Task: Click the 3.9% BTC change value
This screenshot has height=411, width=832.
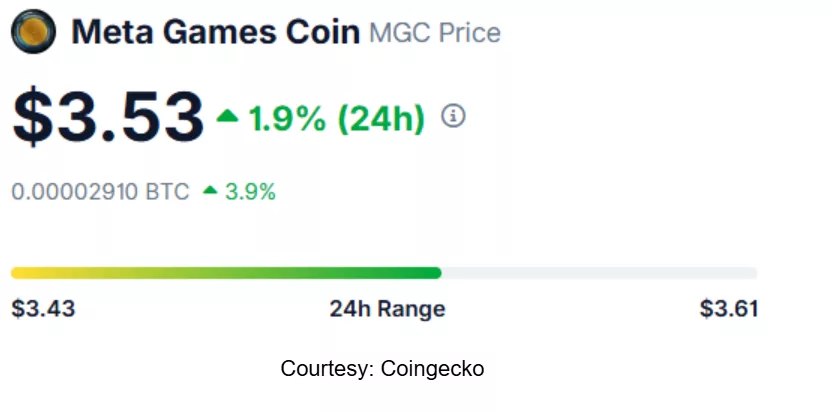Action: pos(251,191)
